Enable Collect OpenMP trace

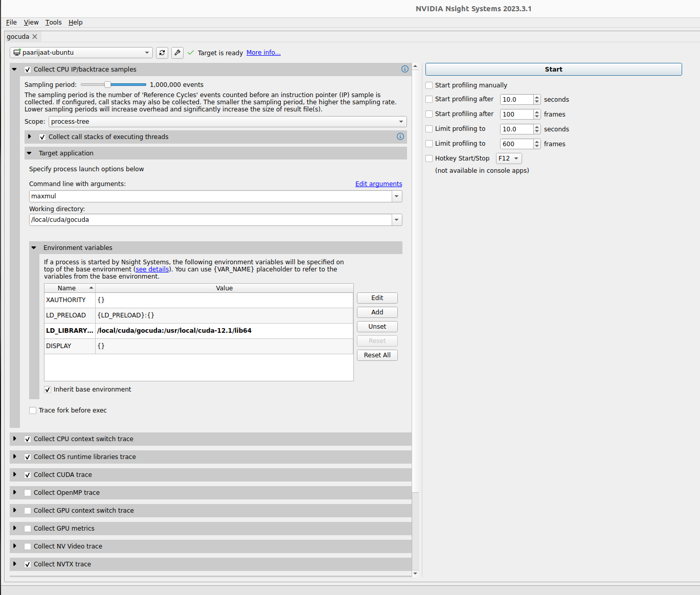28,493
